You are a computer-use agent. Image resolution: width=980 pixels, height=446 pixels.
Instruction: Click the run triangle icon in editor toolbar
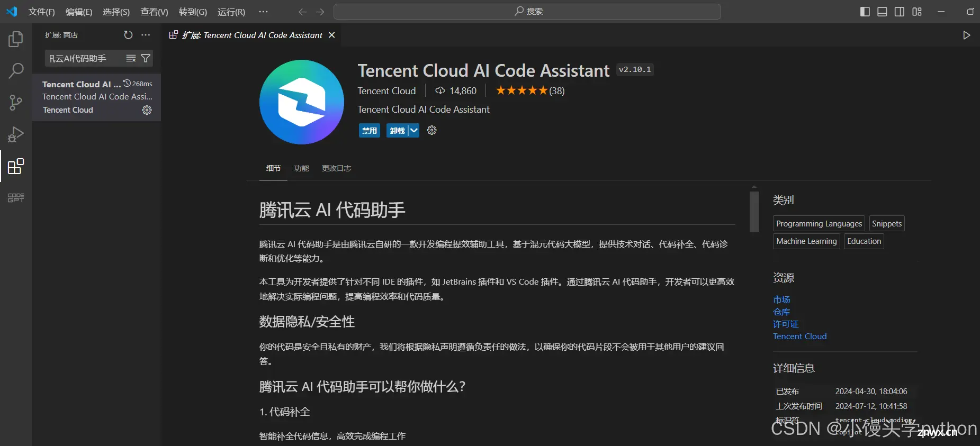966,35
